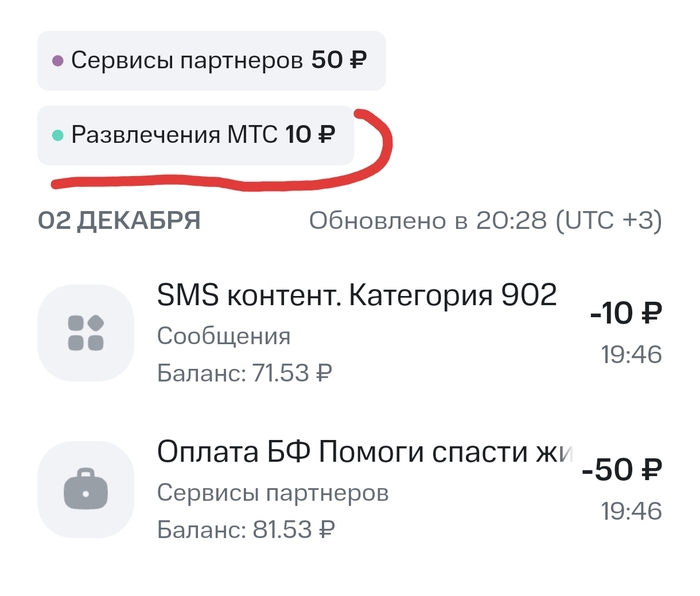Tap the briefcase icon for the charity payment

[x=85, y=489]
